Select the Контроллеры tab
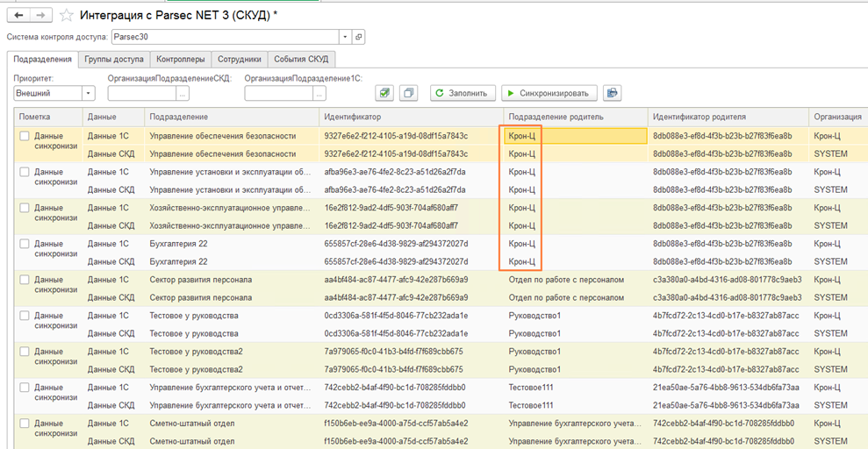The width and height of the screenshot is (868, 449). (181, 60)
